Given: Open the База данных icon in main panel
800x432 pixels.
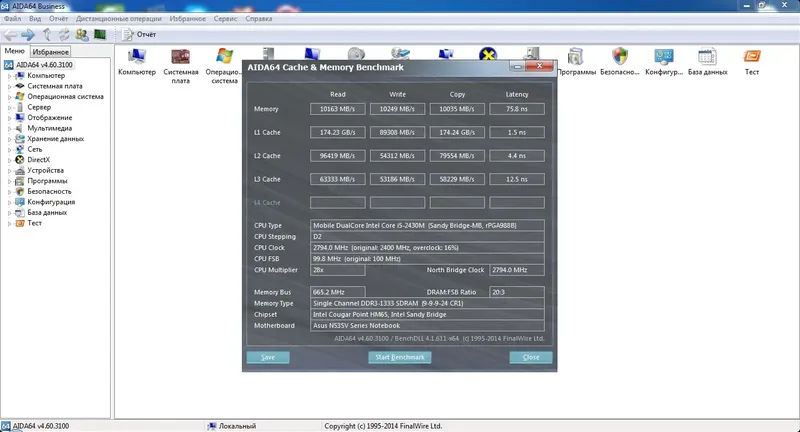Looking at the screenshot, I should [x=707, y=62].
